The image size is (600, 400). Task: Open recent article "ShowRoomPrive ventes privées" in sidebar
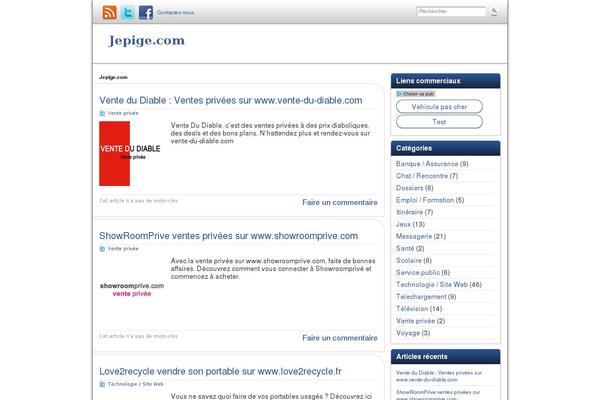pyautogui.click(x=438, y=395)
